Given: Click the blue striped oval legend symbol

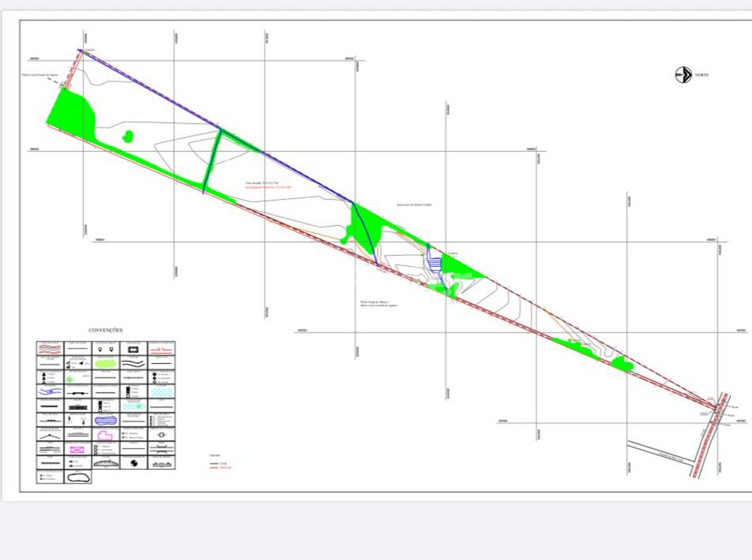Looking at the screenshot, I should click(x=106, y=420).
